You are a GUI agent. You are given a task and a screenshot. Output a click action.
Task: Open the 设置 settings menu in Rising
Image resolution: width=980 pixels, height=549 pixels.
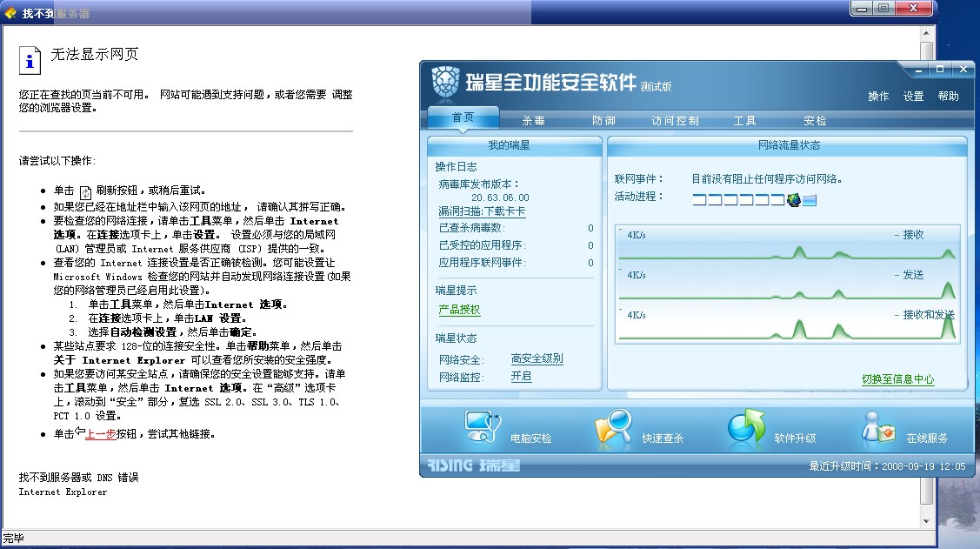(913, 97)
